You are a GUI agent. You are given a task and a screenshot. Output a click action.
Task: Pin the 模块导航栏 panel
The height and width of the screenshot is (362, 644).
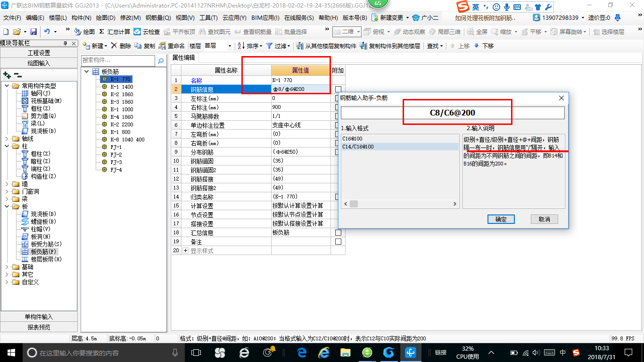point(65,43)
